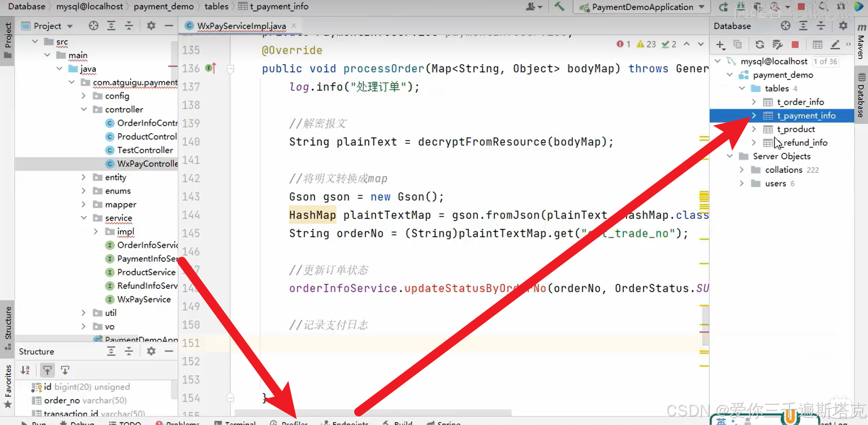Click the table editor icon in Database toolbar
Image resolution: width=868 pixels, height=425 pixels.
pos(817,44)
